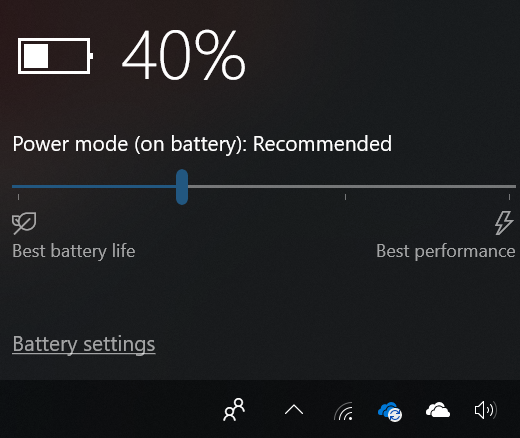The image size is (520, 438).
Task: Click empty taskbar space beside the People icon
Action: coord(110,410)
